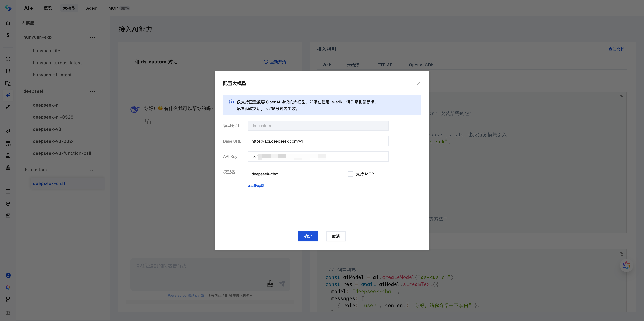644x321 pixels.
Task: Select hunyuan-t1-latest model
Action: tap(52, 75)
